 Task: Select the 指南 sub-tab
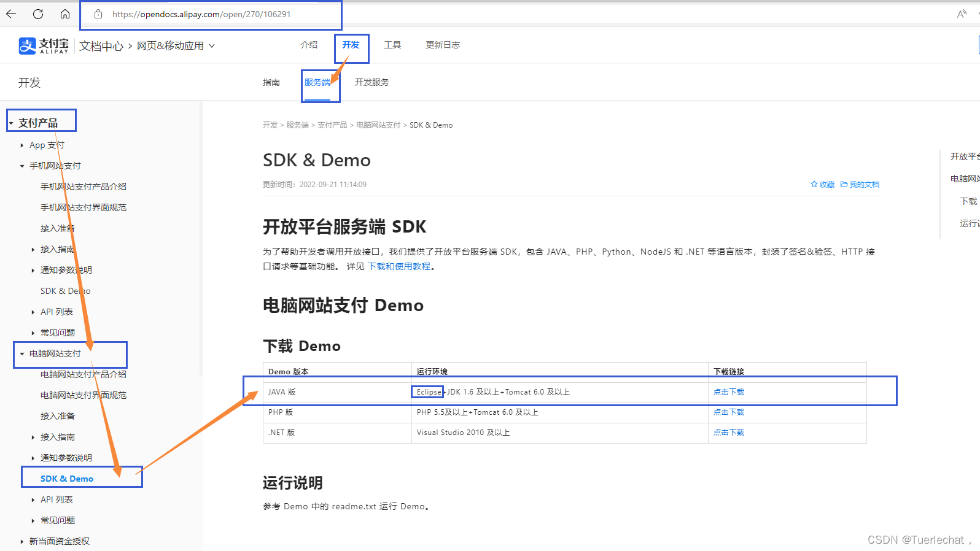(x=271, y=82)
